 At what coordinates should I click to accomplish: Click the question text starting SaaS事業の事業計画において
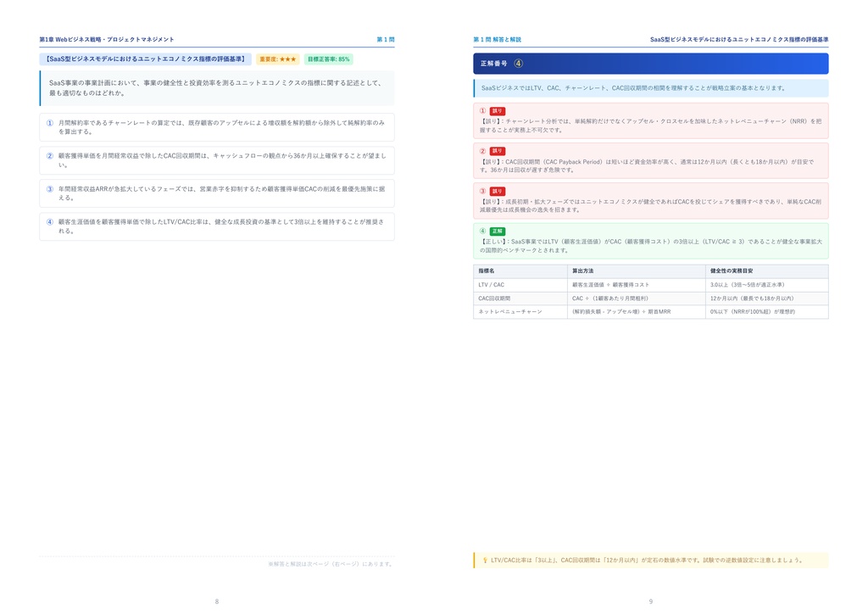(x=217, y=88)
